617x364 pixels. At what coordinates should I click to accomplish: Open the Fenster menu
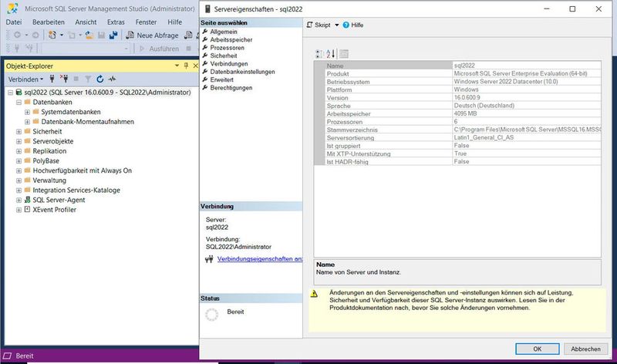coord(146,22)
